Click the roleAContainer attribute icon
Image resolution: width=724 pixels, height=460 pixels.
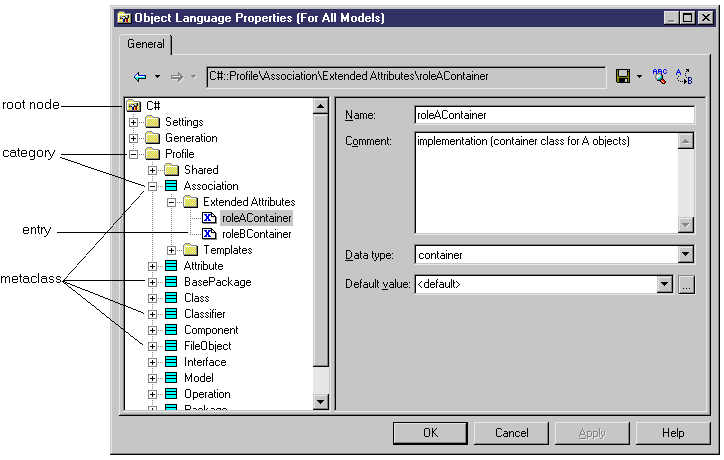(x=209, y=218)
